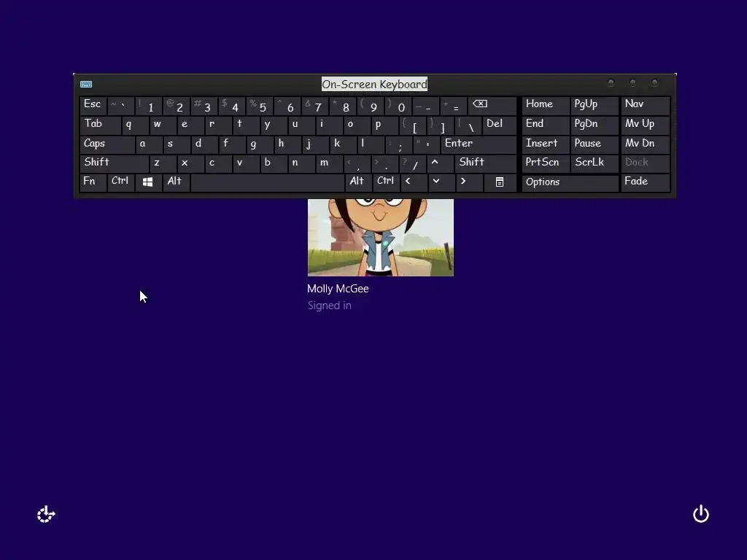Click the left arrow key
Screen dimensions: 747x560
[x=414, y=182]
